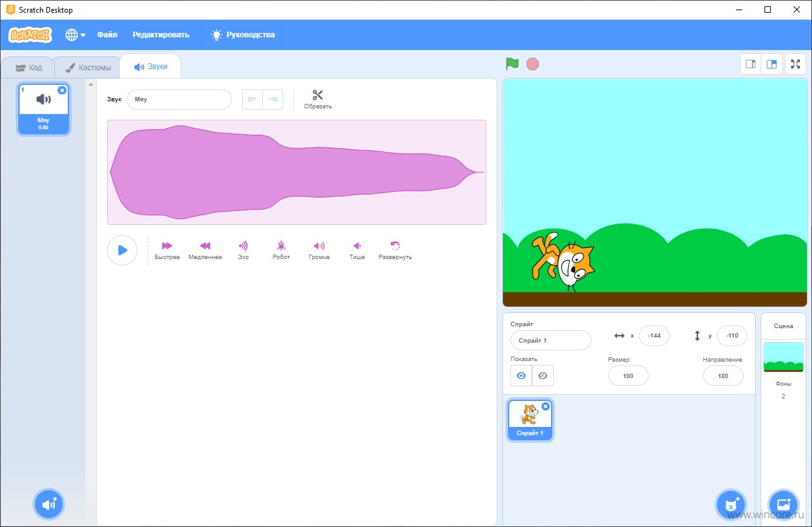Screen dimensions: 812x527
Task: Stop the project with red stop
Action: point(533,64)
